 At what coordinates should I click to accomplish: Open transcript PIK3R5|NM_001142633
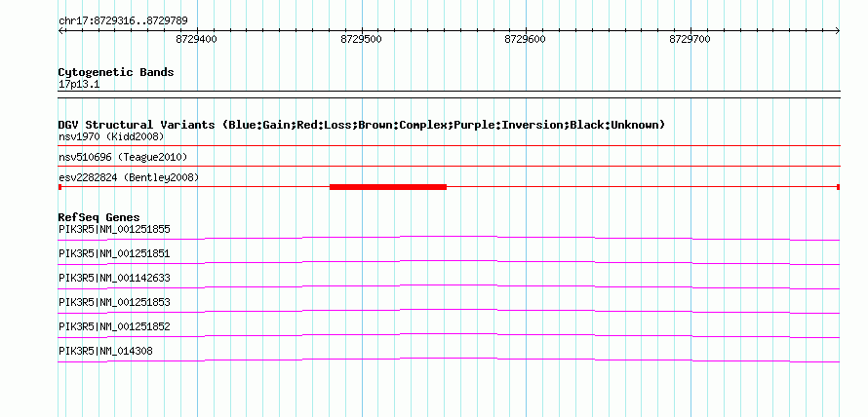(114, 278)
